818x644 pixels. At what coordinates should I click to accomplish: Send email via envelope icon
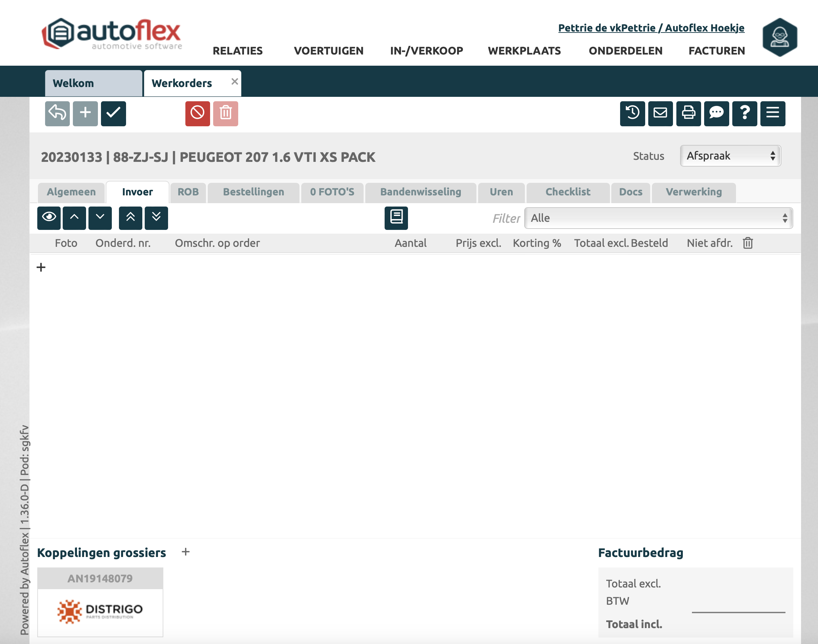(x=660, y=113)
